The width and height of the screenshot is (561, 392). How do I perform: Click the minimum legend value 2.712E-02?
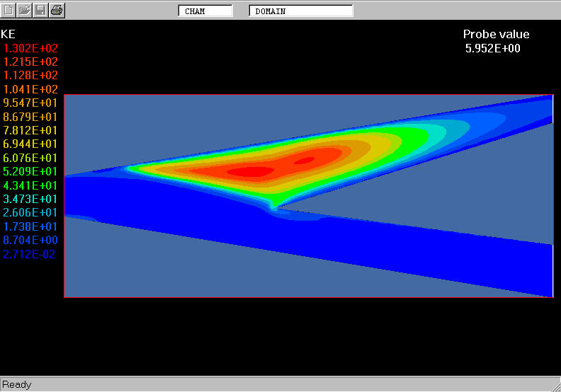click(x=31, y=254)
